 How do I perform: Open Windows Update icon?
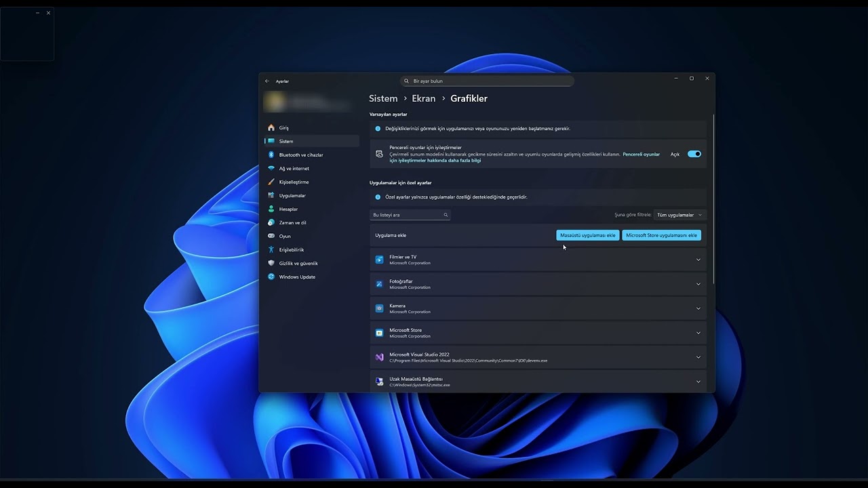271,277
